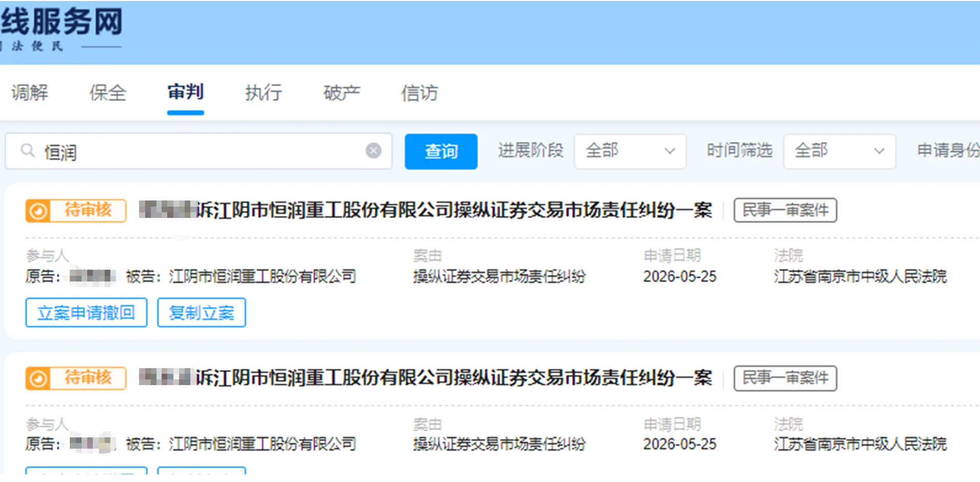Open the 进展阶段 dropdown
The width and height of the screenshot is (980, 482).
coord(630,151)
